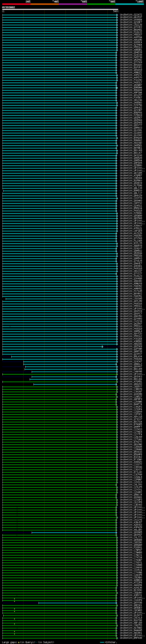
Task: Open hit UniRef100_O22472
Action: (131, 15)
